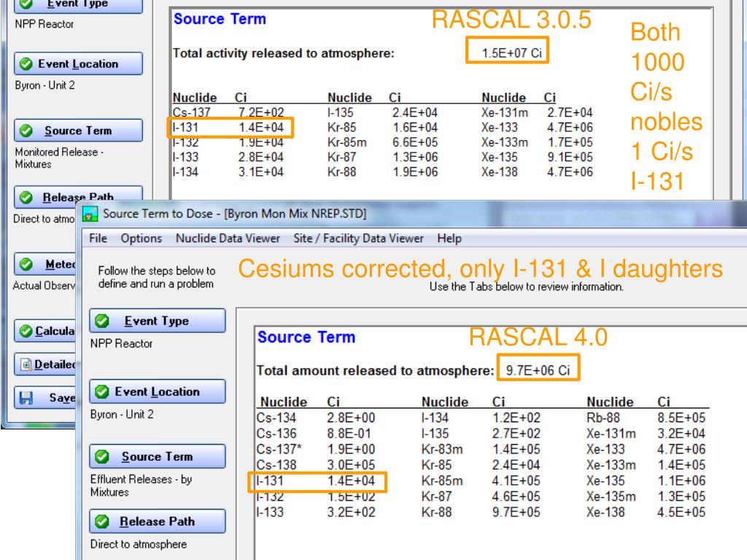The height and width of the screenshot is (560, 747).
Task: Click 'Monitored Release - Mixtures' label in back window
Action: tap(59, 157)
